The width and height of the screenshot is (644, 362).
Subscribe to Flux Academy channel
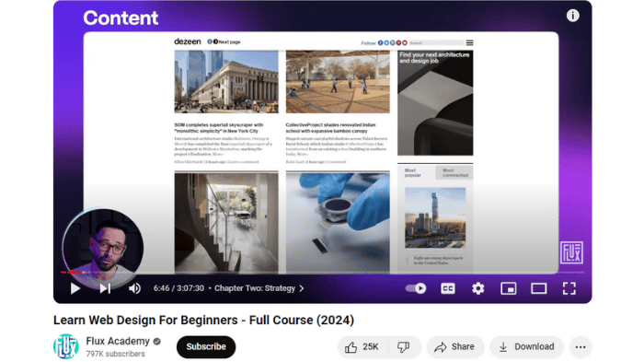tap(206, 346)
